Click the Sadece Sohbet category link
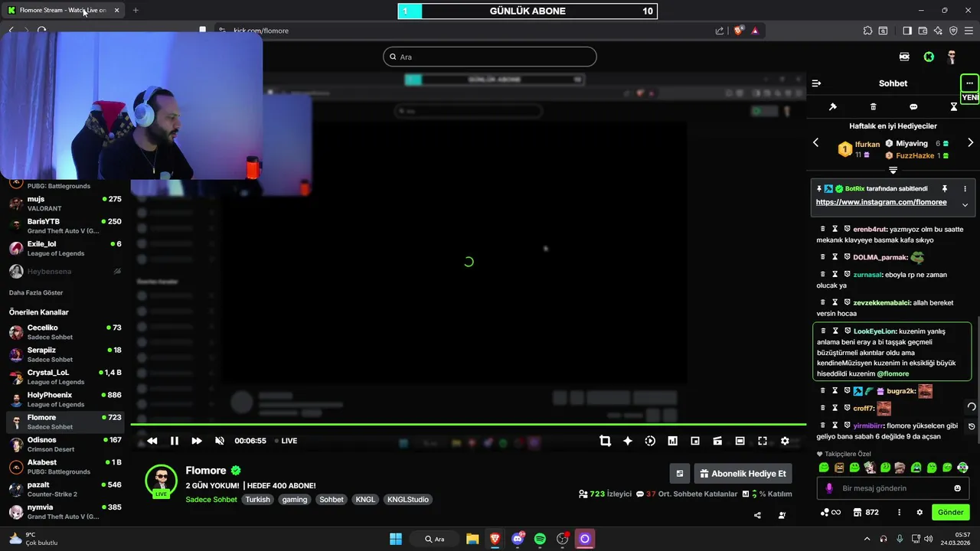Viewport: 980px width, 551px height. [x=211, y=500]
